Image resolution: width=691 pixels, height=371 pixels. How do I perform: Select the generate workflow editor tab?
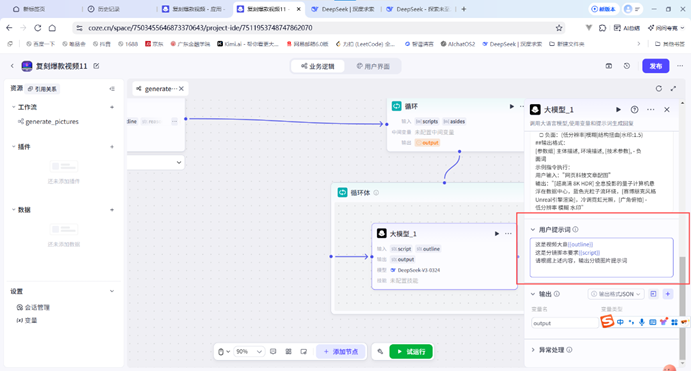(156, 89)
